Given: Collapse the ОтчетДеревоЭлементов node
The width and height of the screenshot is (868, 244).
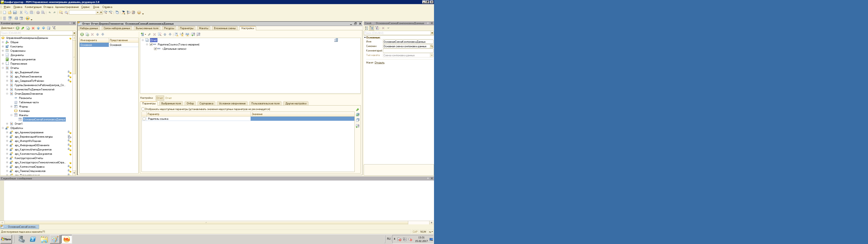Looking at the screenshot, I should [x=7, y=94].
